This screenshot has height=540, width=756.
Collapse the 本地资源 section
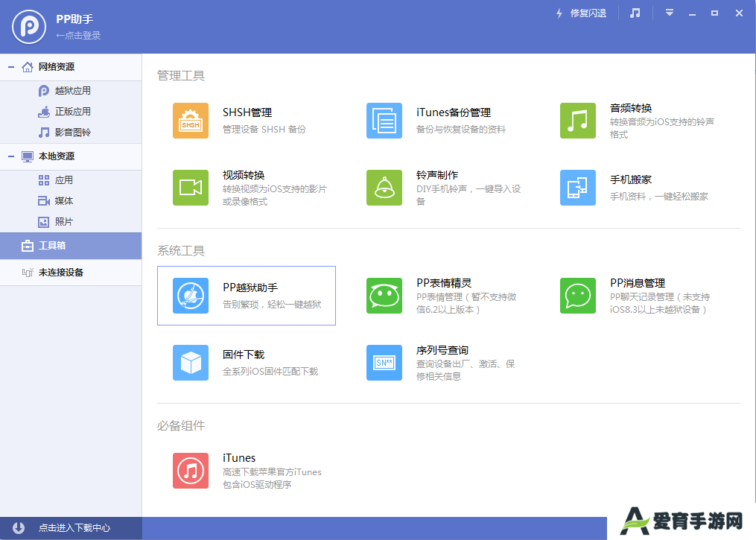click(10, 156)
